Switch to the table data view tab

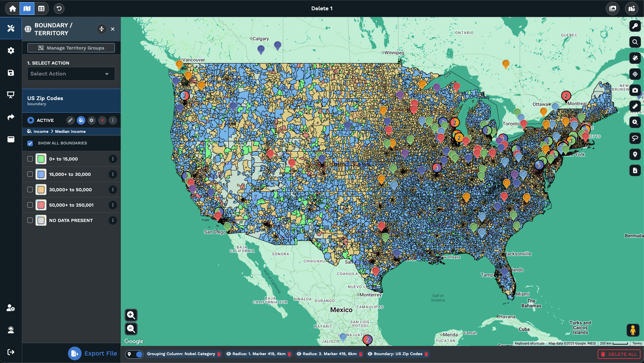(x=41, y=9)
